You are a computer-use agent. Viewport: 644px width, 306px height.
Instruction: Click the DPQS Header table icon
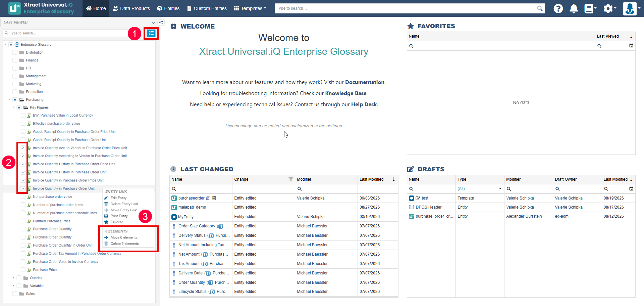pos(412,207)
